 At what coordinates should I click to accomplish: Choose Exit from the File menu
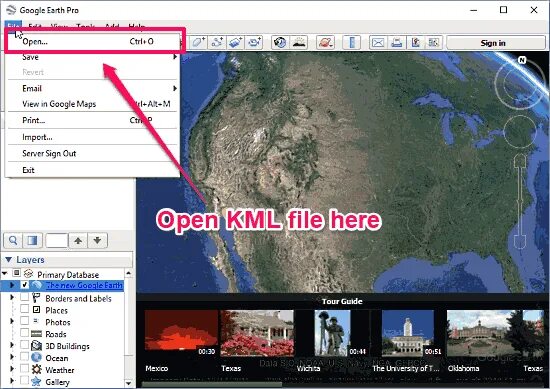93,170
